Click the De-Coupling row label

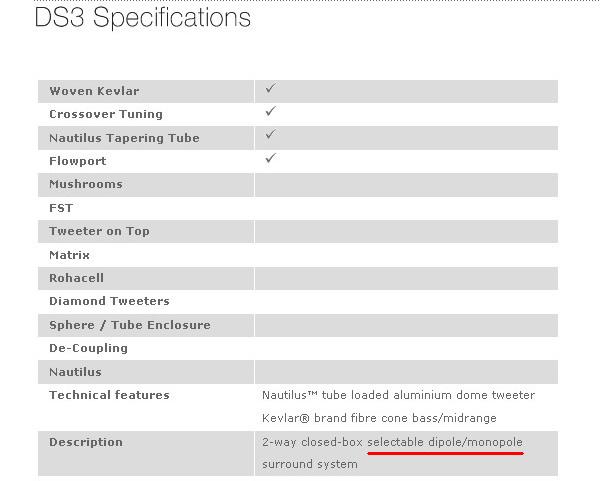tap(88, 348)
